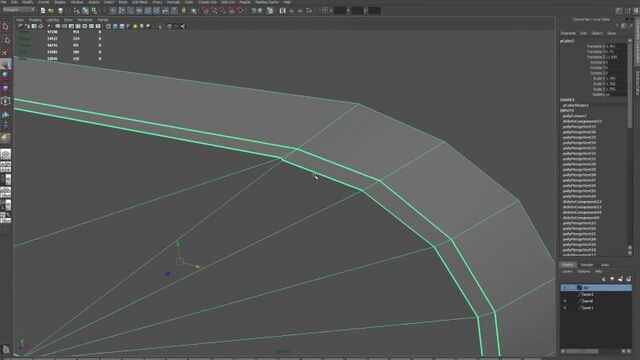Click the last-used tool icon in toolbox
The image size is (640, 360).
[6, 138]
